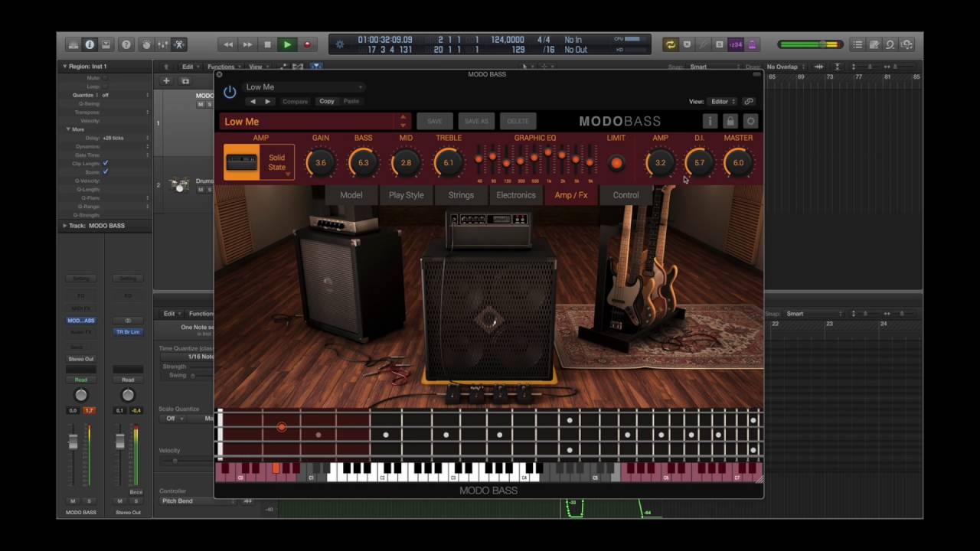The image size is (980, 551).
Task: Click the Paste button in plugin header
Action: click(x=351, y=101)
